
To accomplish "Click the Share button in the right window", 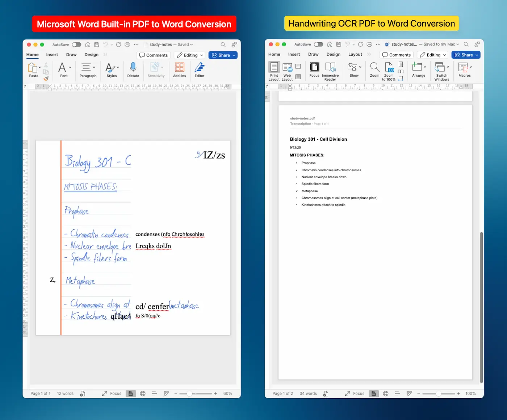I will (465, 55).
